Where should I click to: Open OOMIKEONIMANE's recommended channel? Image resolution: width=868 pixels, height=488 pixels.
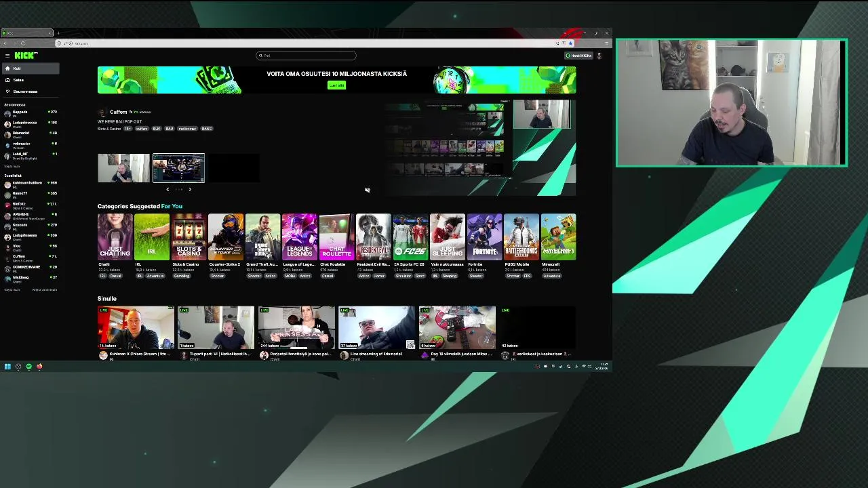pyautogui.click(x=31, y=268)
